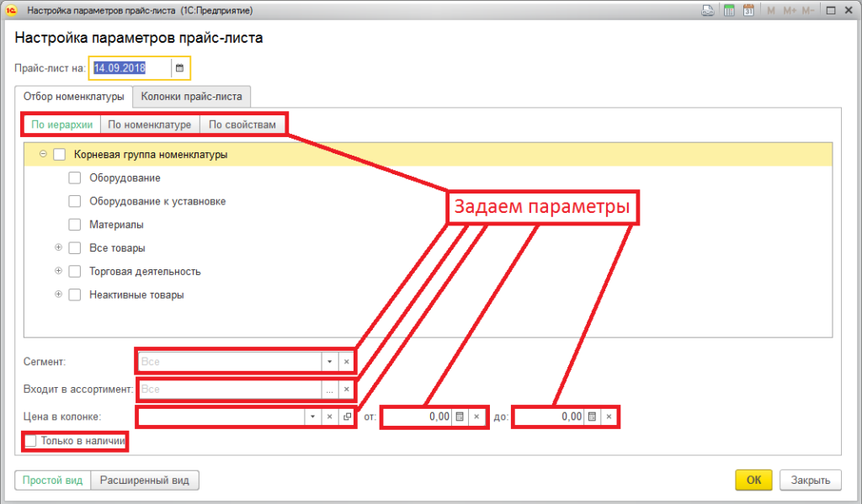
Task: Click the print/save icon in the title bar
Action: pyautogui.click(x=710, y=11)
